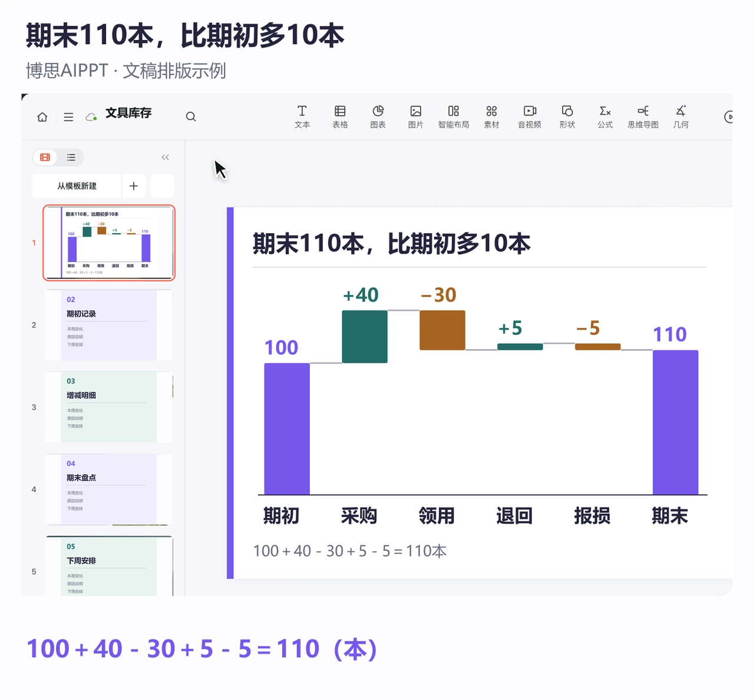Click the slide title 期末110本，比期初多10本
The width and height of the screenshot is (754, 700).
[x=391, y=243]
